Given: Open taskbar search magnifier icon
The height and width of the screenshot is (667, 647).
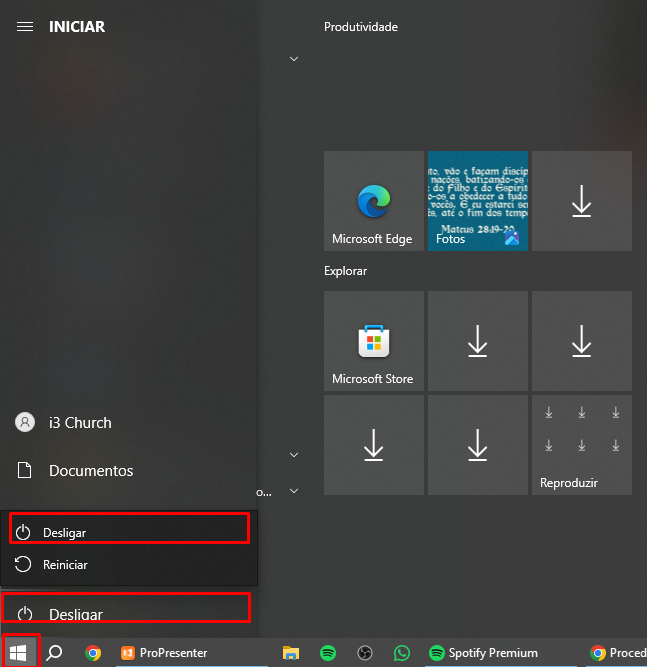Looking at the screenshot, I should (x=54, y=653).
